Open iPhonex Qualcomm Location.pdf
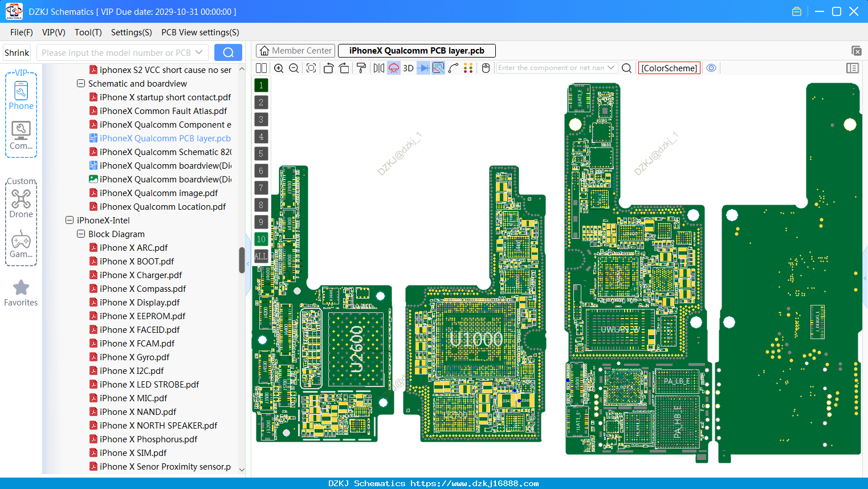This screenshot has width=868, height=489. pos(162,207)
